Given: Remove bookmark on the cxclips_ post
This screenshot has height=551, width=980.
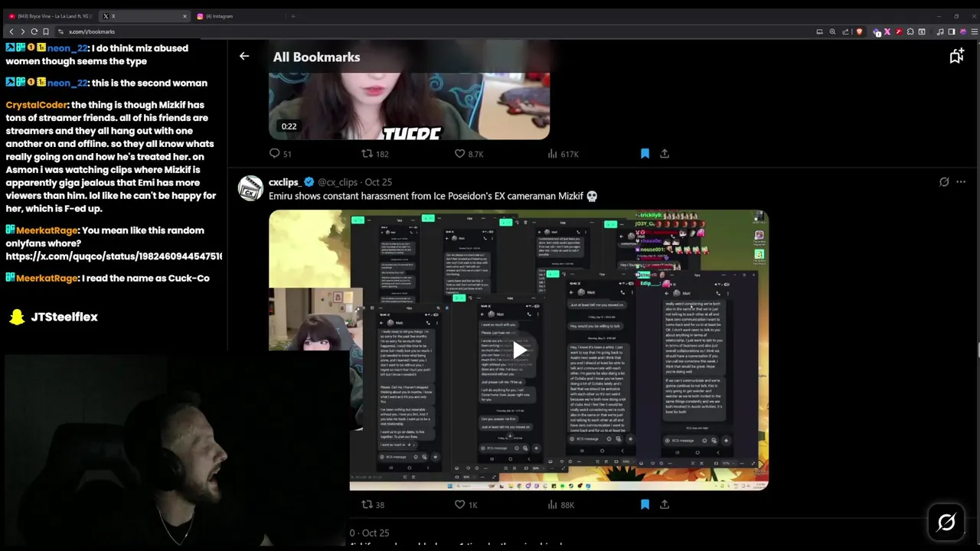Looking at the screenshot, I should point(645,504).
